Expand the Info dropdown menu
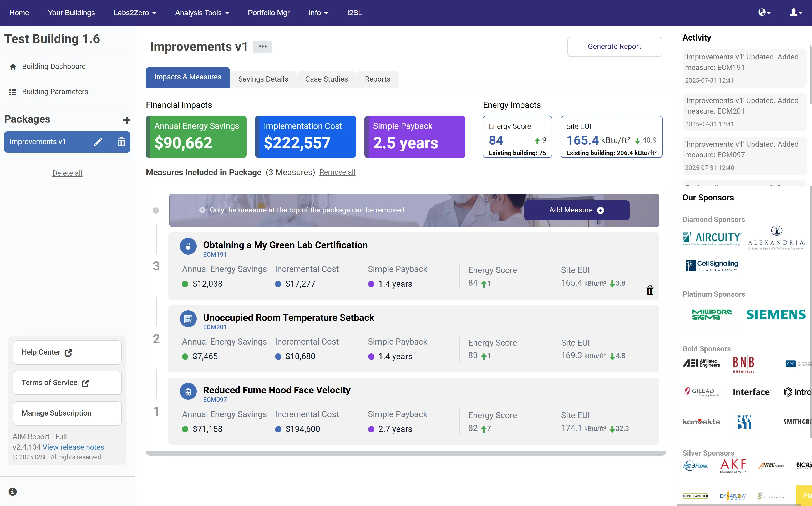 (318, 13)
